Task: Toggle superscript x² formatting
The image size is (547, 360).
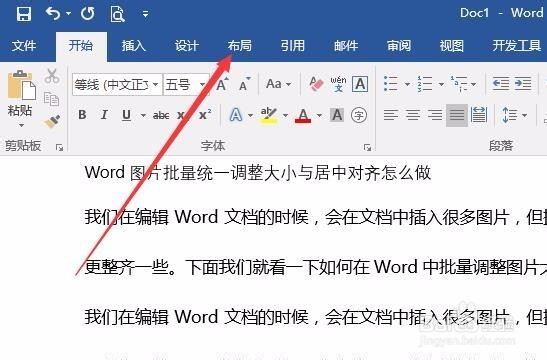Action: coord(205,114)
